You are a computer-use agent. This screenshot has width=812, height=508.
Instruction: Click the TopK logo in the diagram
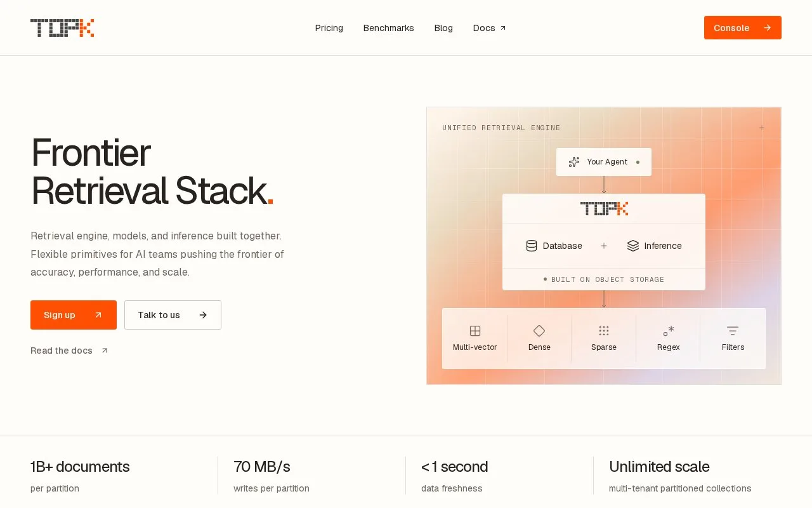(x=604, y=208)
